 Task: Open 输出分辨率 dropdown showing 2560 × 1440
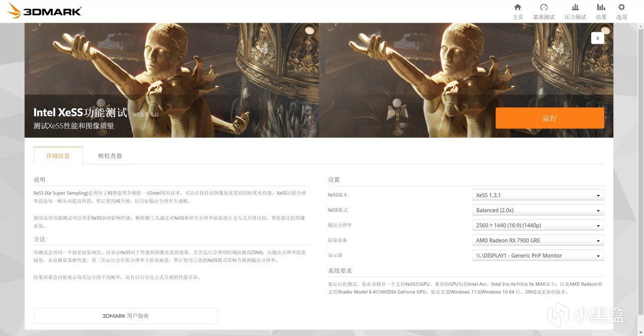point(538,225)
